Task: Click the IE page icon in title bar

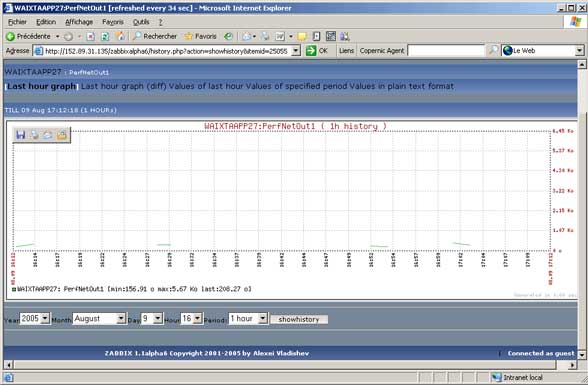Action: tap(8, 8)
